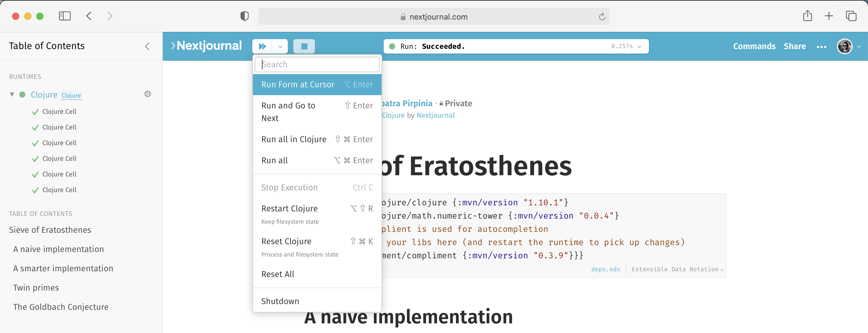Screen dimensions: 868x333
Task: Choose Restart Clojure
Action: point(317,214)
